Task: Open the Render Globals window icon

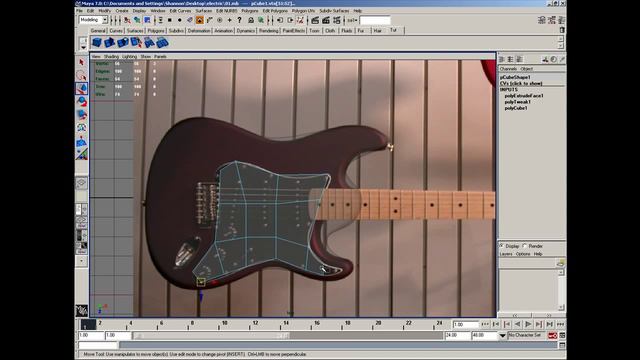Action: [337, 20]
